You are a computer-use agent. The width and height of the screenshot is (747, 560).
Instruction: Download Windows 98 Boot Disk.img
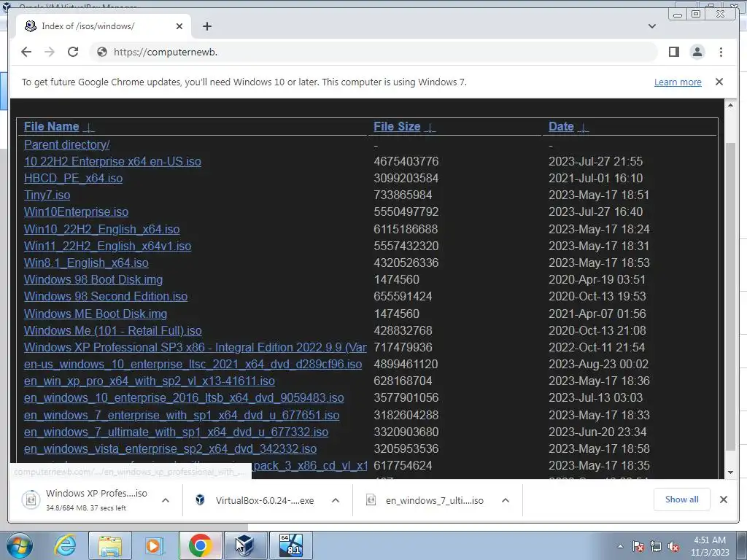pyautogui.click(x=93, y=279)
